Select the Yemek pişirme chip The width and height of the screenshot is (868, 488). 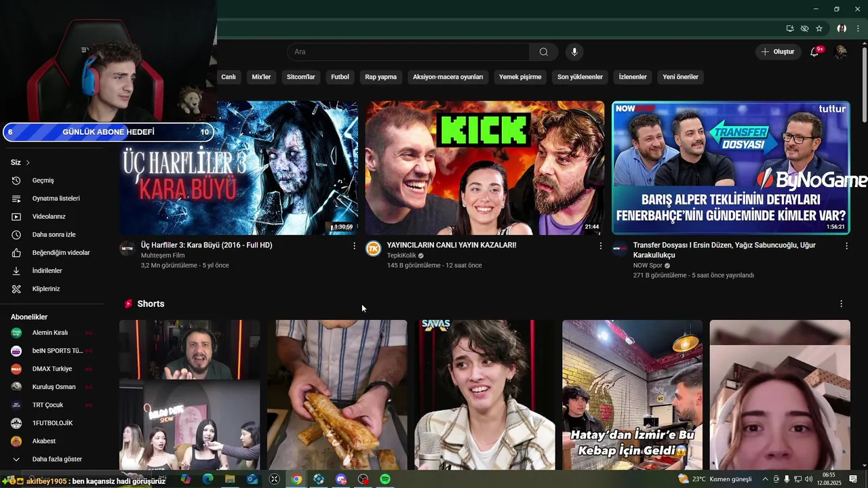pyautogui.click(x=520, y=77)
